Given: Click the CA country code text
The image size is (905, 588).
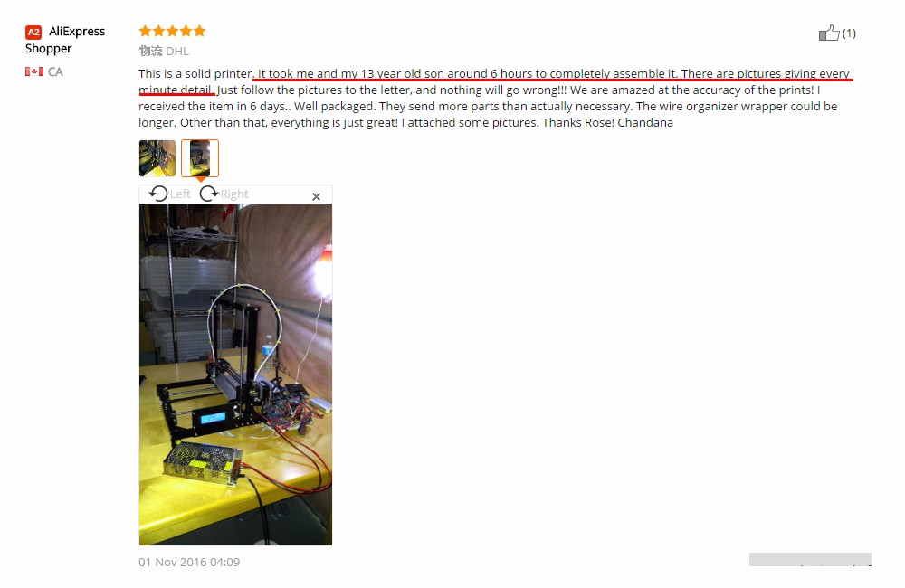Looking at the screenshot, I should pyautogui.click(x=55, y=72).
